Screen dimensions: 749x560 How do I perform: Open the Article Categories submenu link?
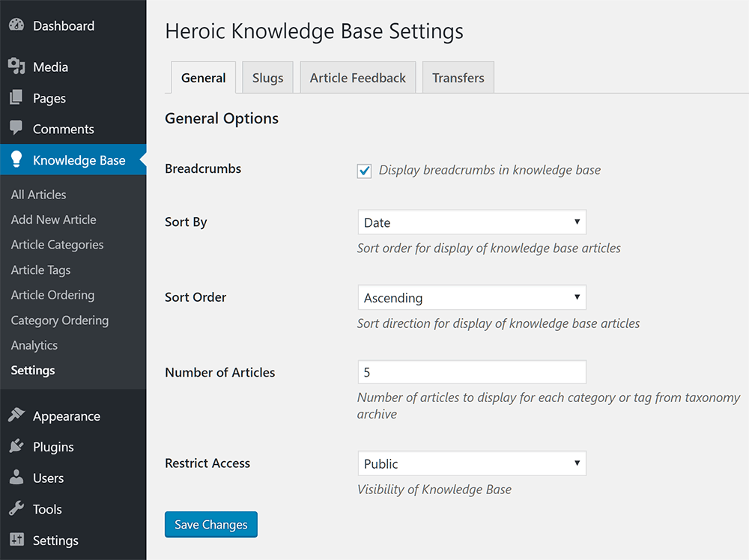point(57,245)
